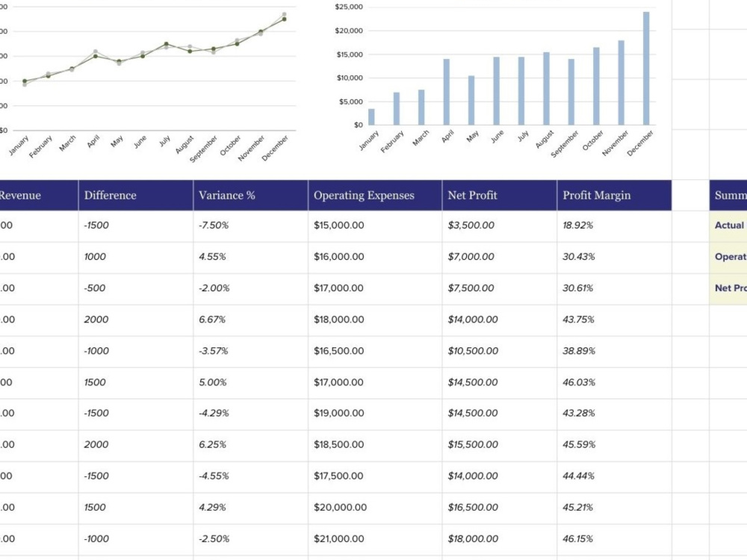Viewport: 747px width, 560px height.
Task: Select the $21,000.00 operating expenses cell
Action: [375, 539]
